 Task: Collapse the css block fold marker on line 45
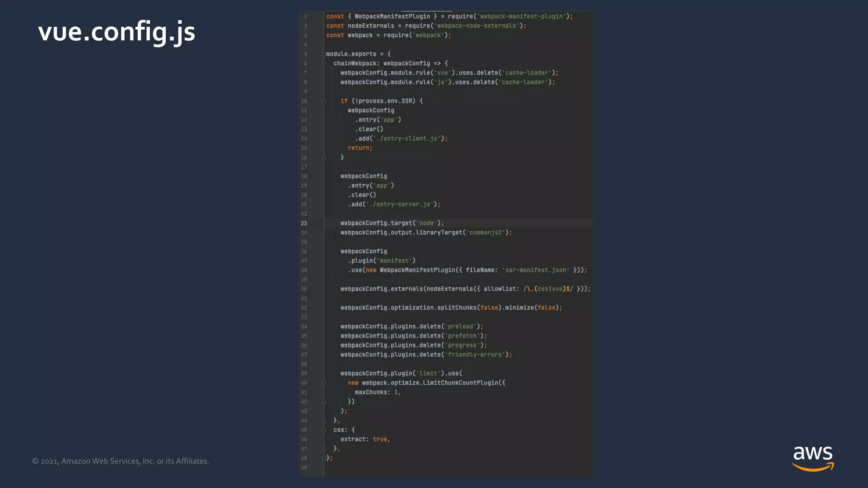(x=324, y=430)
